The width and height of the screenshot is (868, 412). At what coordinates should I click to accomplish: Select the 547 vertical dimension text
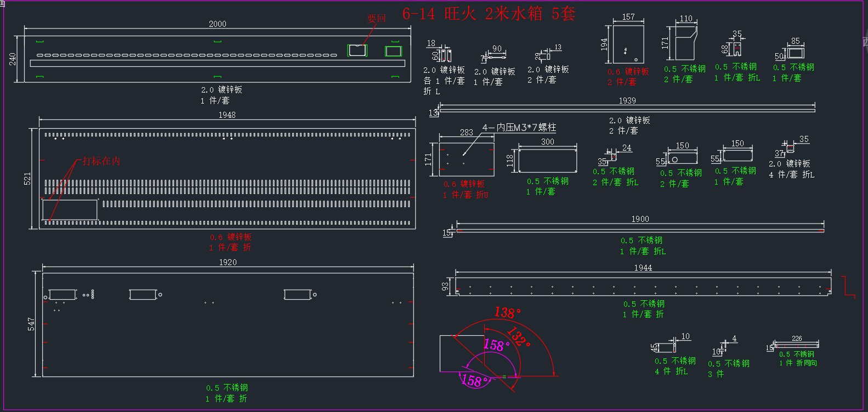(x=31, y=324)
